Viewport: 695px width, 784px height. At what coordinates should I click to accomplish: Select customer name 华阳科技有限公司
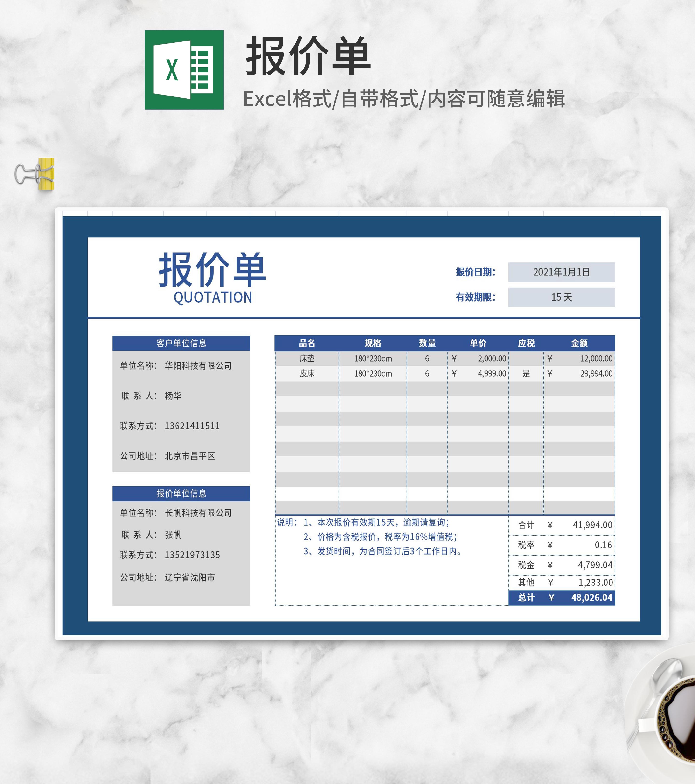(198, 366)
